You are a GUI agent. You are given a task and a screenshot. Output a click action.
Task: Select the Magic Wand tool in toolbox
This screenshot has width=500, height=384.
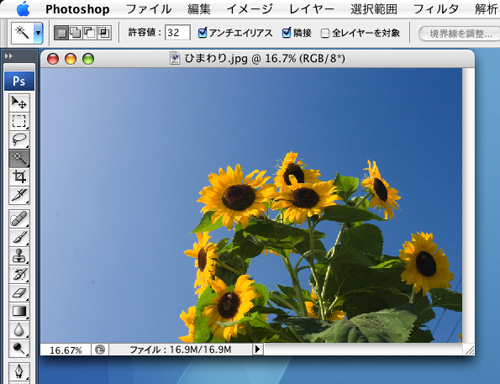coord(19,158)
